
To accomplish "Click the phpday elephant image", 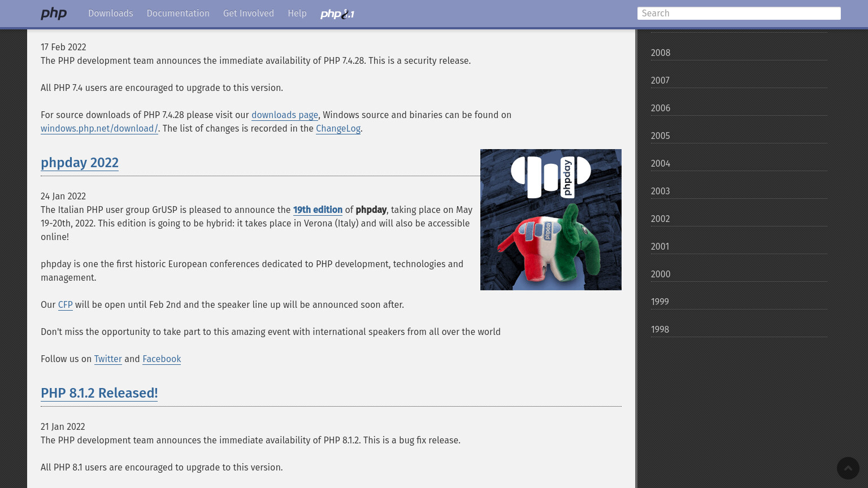I will tap(551, 220).
